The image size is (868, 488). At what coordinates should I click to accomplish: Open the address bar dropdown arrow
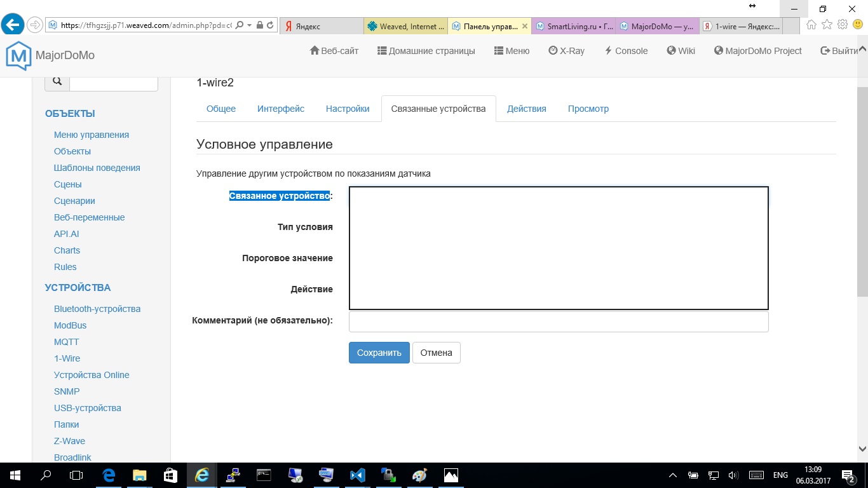pos(249,25)
